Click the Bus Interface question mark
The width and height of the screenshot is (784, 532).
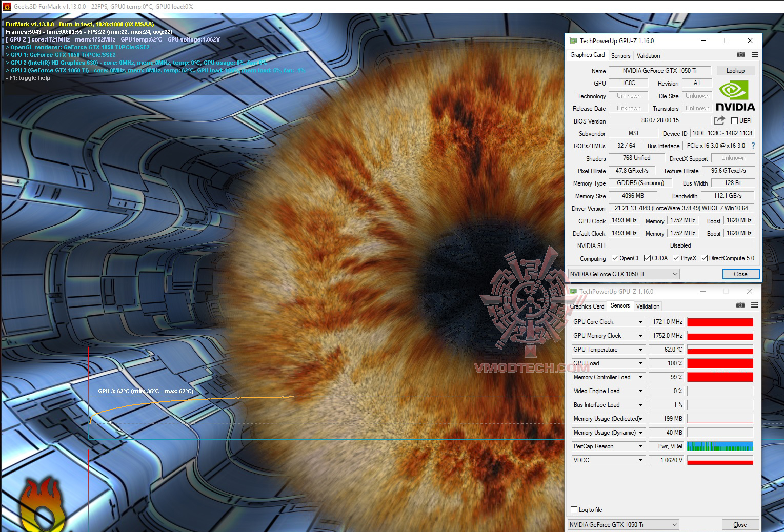tap(753, 146)
